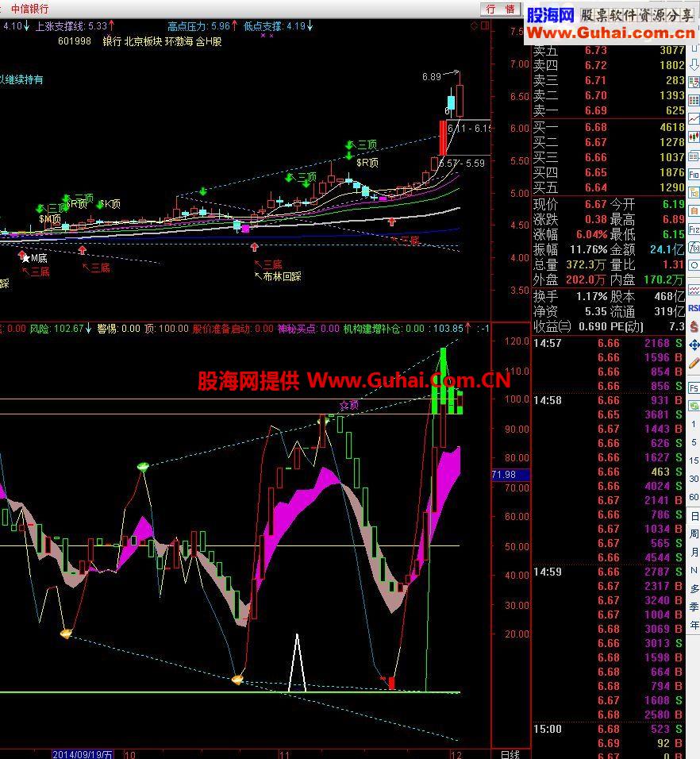
Task: Open the report list icon below down arrow
Action: click(x=694, y=82)
